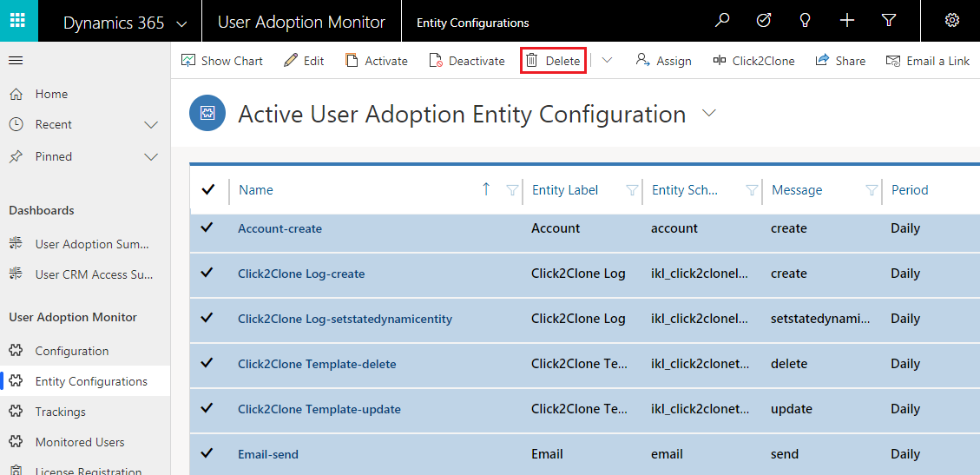Sort by the Period column header

coord(910,190)
